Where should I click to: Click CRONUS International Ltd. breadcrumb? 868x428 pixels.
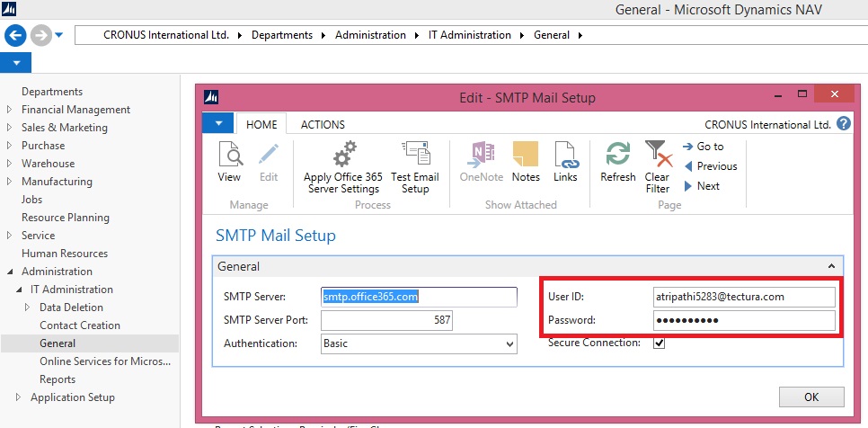pos(166,35)
